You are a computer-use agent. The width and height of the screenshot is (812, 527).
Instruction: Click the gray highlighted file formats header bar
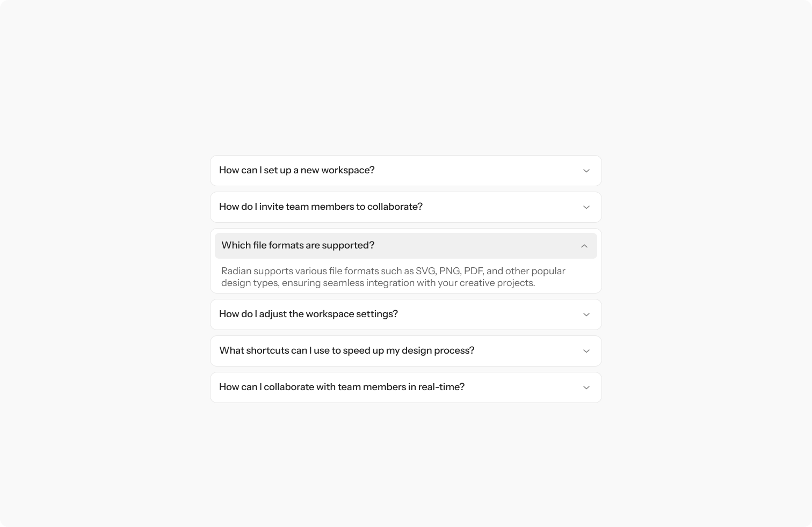(x=406, y=246)
